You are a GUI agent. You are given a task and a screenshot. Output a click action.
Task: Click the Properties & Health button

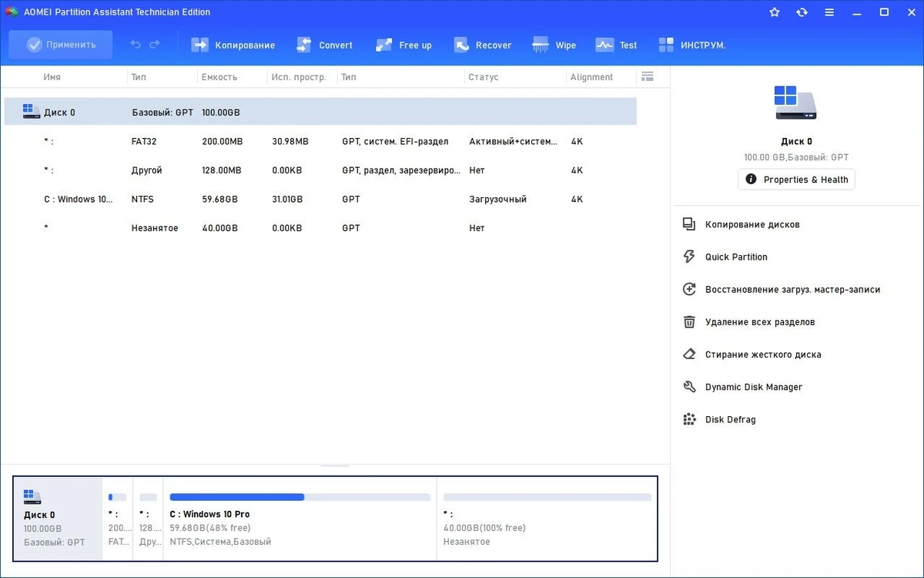(796, 180)
